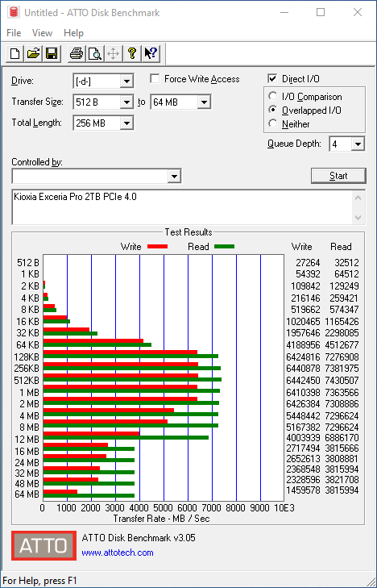Click description box scroll up arrow

point(358,198)
